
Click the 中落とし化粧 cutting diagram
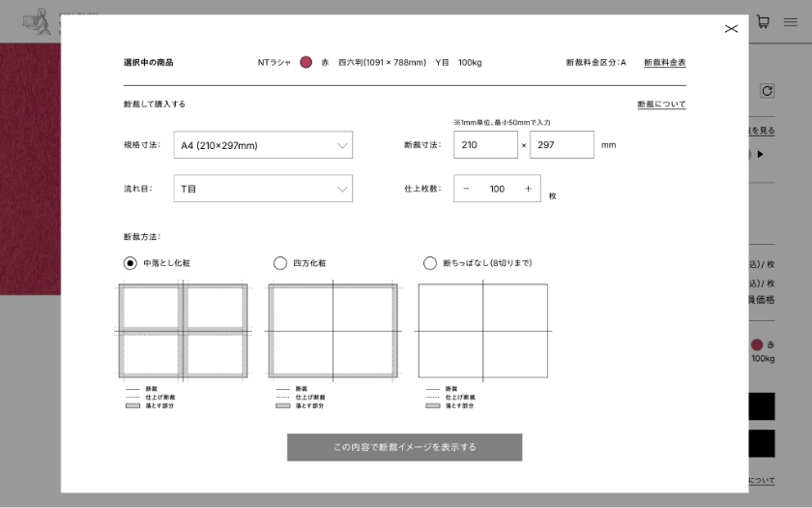184,331
